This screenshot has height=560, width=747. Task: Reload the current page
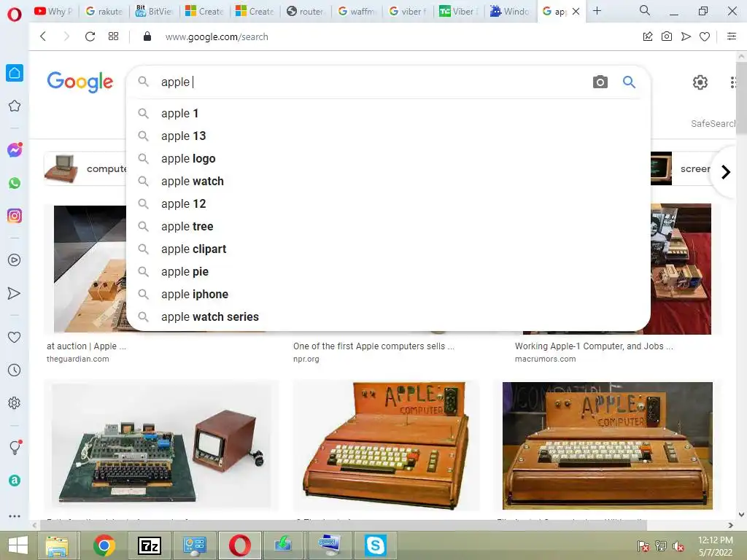(x=90, y=36)
